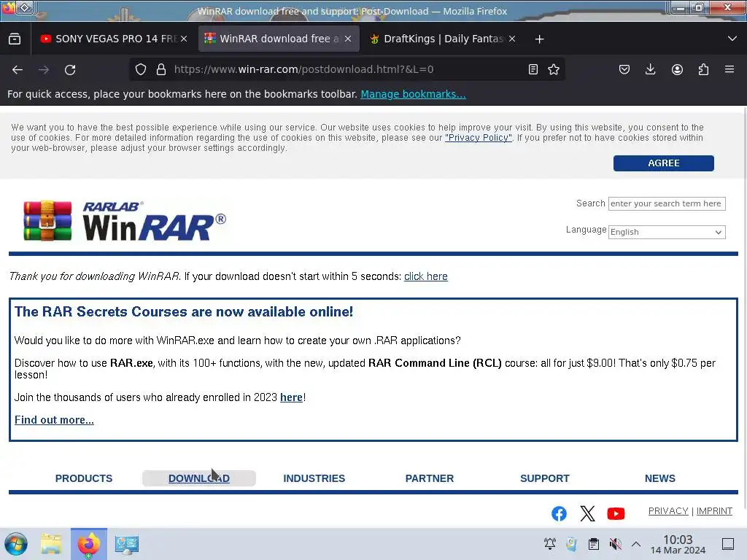747x560 pixels.
Task: Open the PARTNER menu
Action: [429, 478]
